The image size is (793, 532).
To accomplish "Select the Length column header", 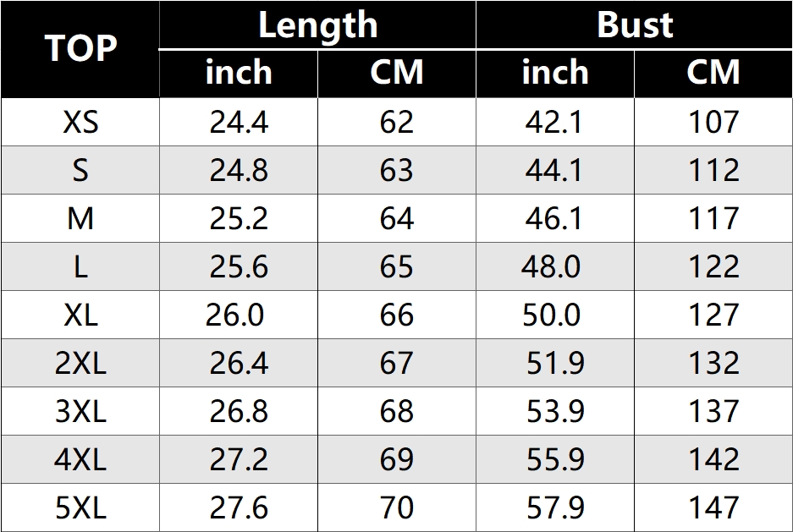I will (x=317, y=25).
